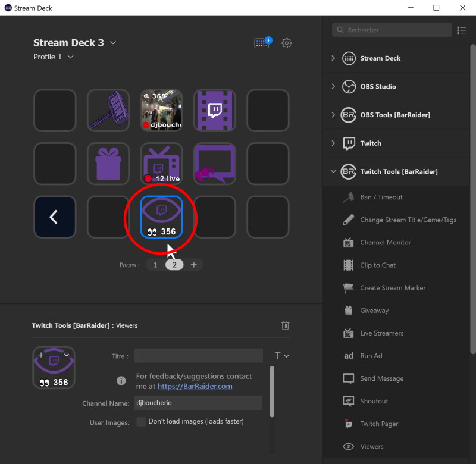The height and width of the screenshot is (464, 476).
Task: Delete the Viewers action with trash icon
Action: coord(286,325)
